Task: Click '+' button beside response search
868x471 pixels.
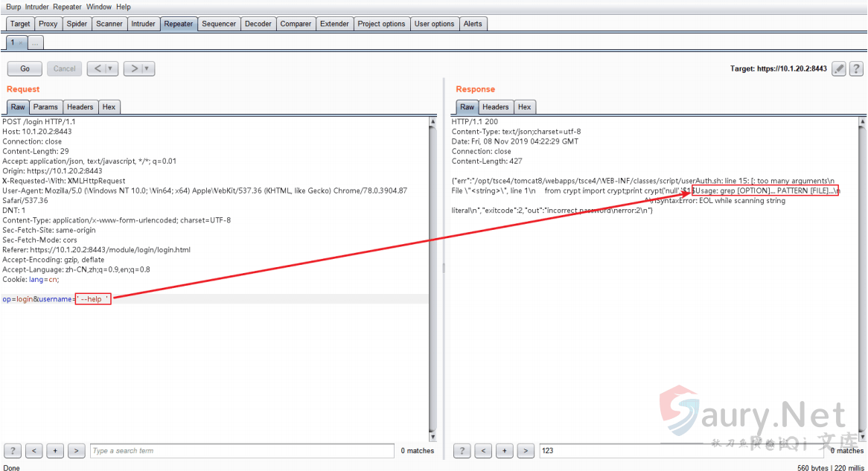Action: pos(505,450)
